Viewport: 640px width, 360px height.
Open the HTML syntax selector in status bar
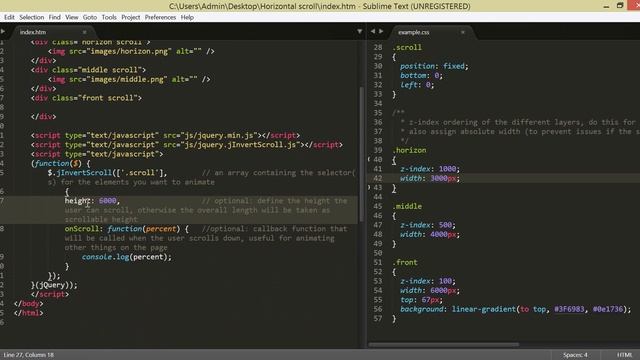624,355
